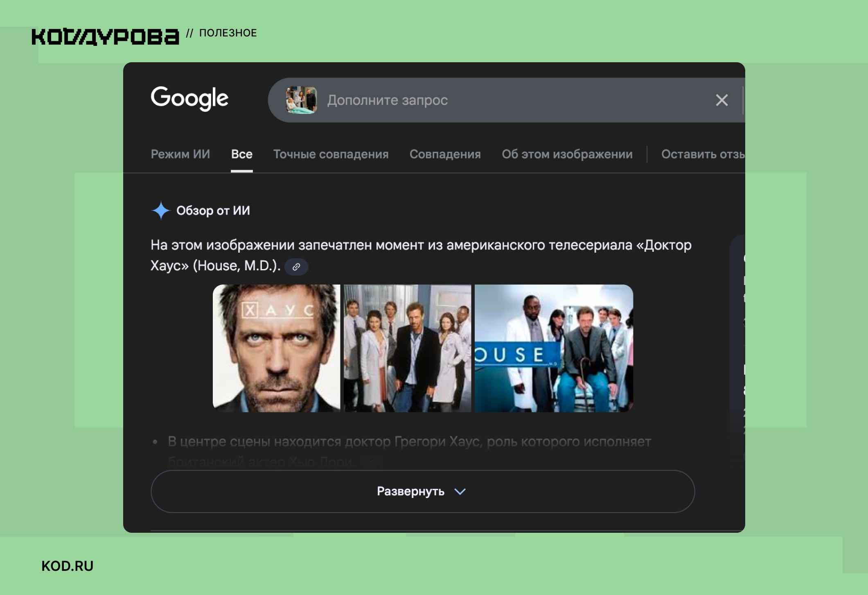Click the blue AI sparkle icon

pyautogui.click(x=160, y=210)
